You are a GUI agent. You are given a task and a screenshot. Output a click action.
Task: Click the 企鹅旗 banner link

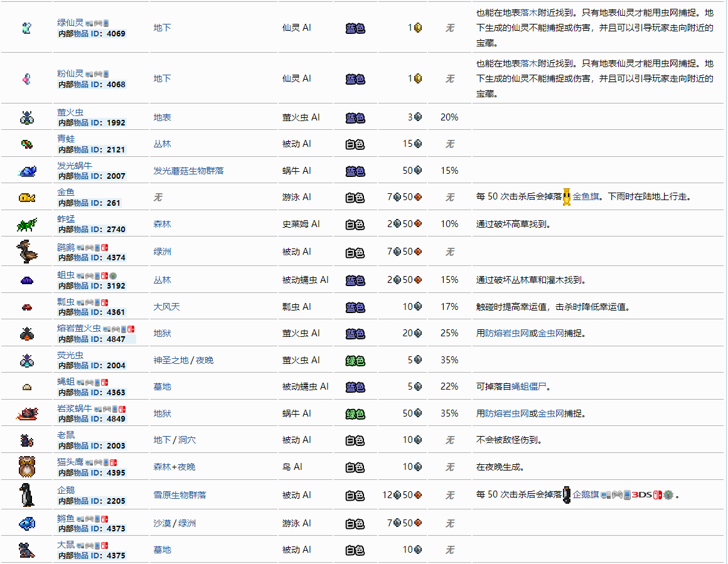[586, 495]
